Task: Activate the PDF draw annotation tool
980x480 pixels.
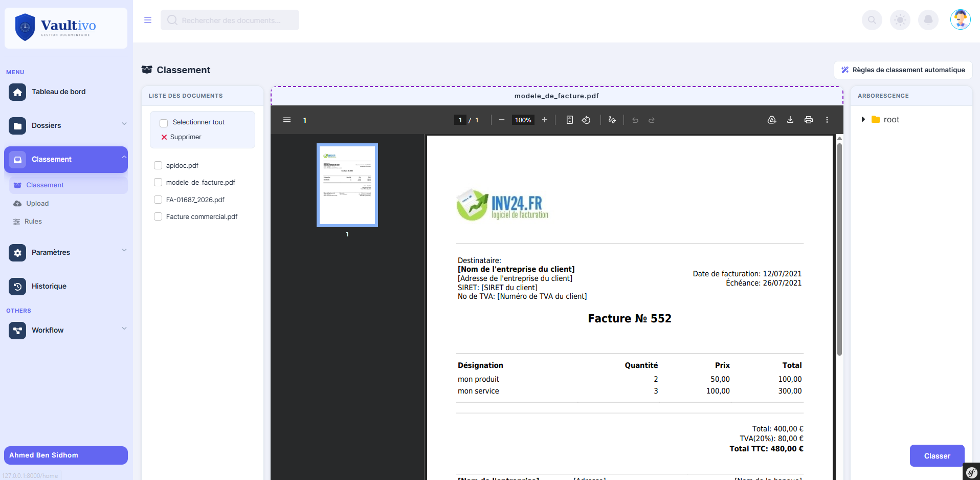Action: (x=612, y=120)
